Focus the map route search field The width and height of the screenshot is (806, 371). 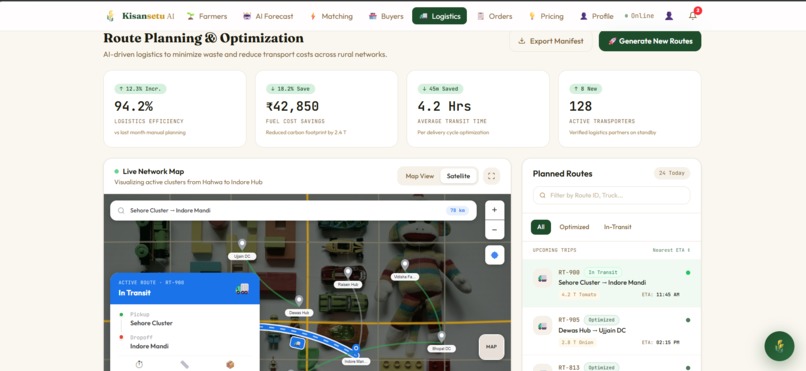(293, 210)
